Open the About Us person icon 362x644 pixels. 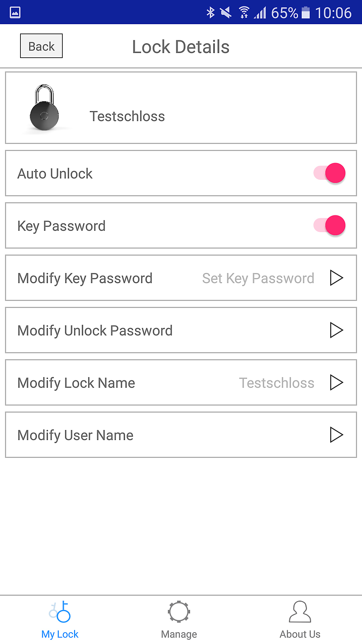[300, 612]
